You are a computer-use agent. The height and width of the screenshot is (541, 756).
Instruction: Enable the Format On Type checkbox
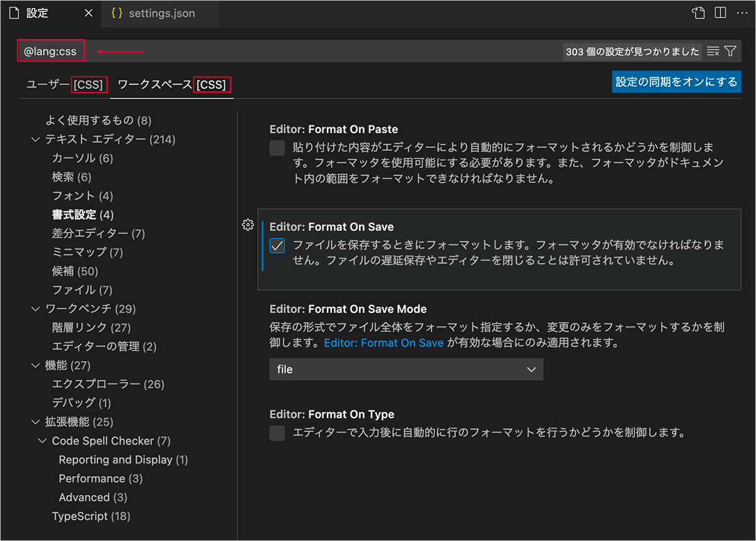pyautogui.click(x=277, y=433)
